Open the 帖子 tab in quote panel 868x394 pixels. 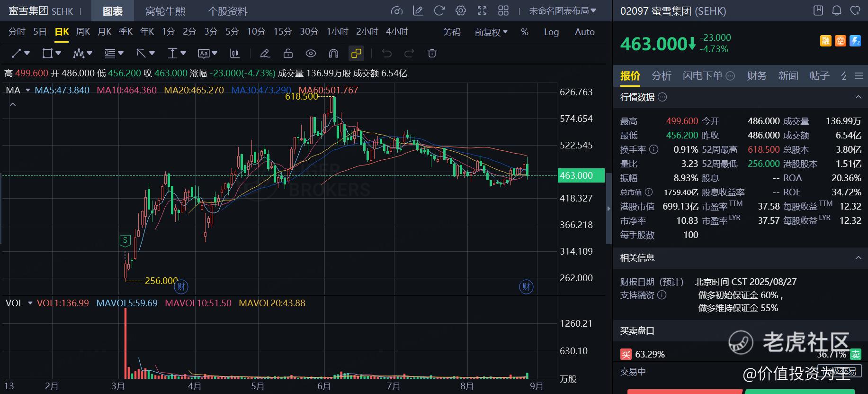[x=820, y=76]
